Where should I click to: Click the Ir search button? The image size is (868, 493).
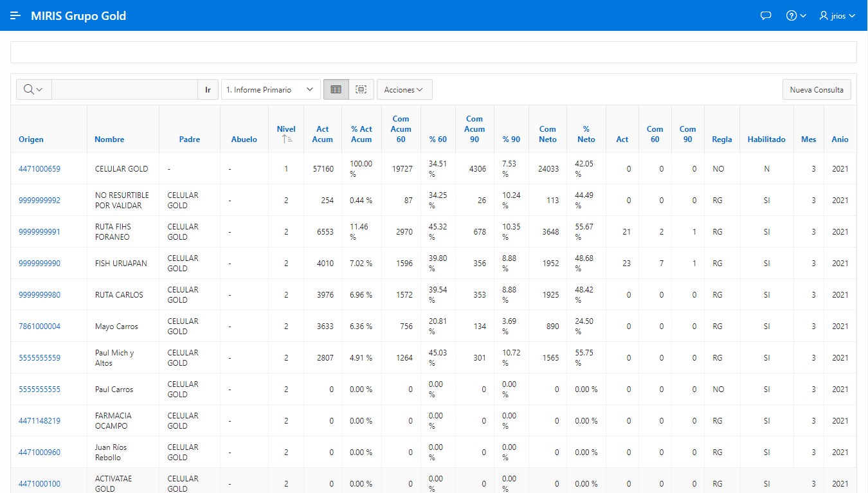pos(208,89)
